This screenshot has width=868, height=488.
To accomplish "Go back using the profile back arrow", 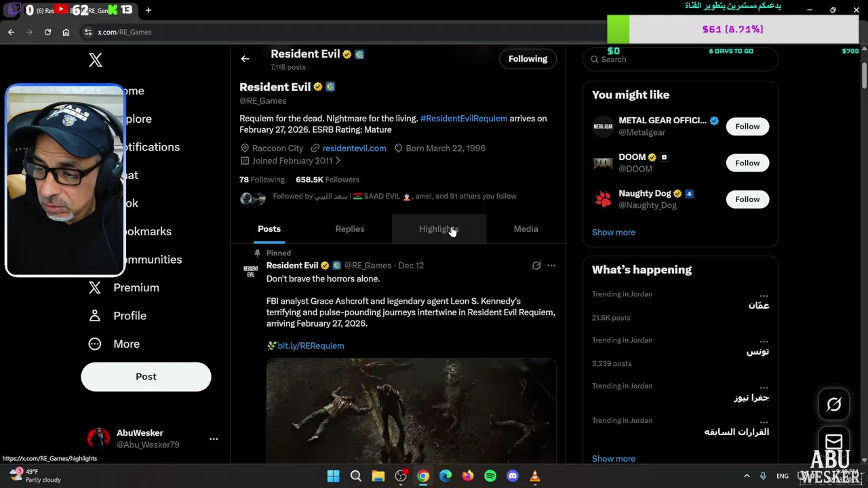I will click(x=245, y=59).
